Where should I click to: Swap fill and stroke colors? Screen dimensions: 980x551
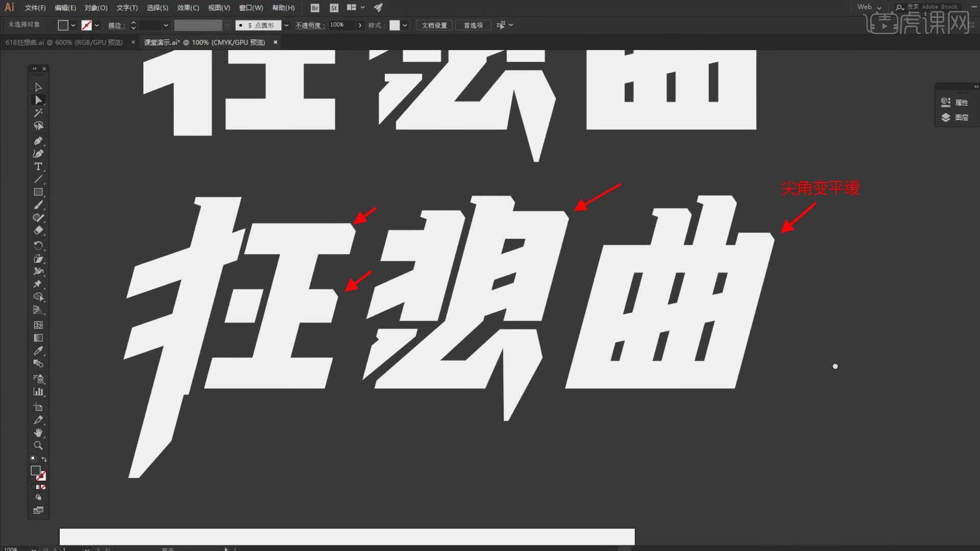click(x=44, y=459)
